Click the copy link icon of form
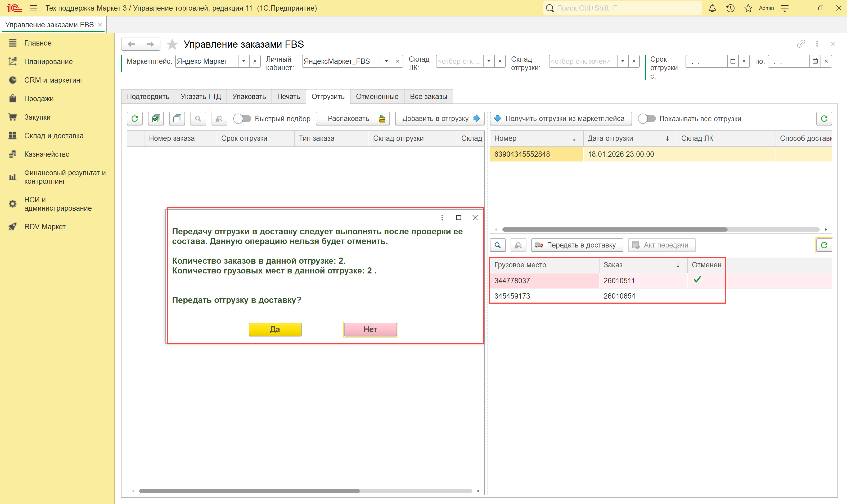The image size is (847, 504). pos(801,44)
